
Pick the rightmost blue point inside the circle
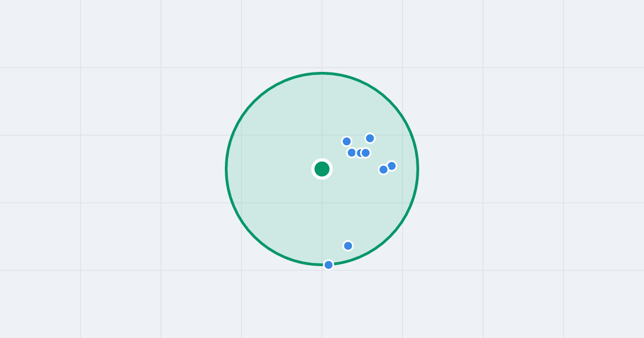click(392, 166)
